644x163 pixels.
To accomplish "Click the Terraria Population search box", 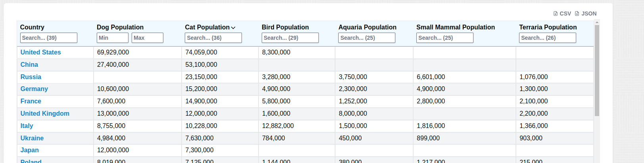I will 548,38.
